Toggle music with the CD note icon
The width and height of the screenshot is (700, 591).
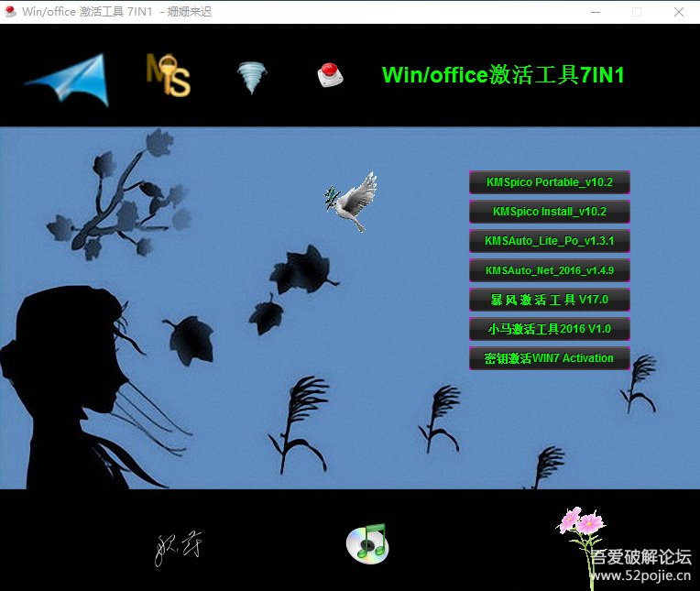point(367,543)
